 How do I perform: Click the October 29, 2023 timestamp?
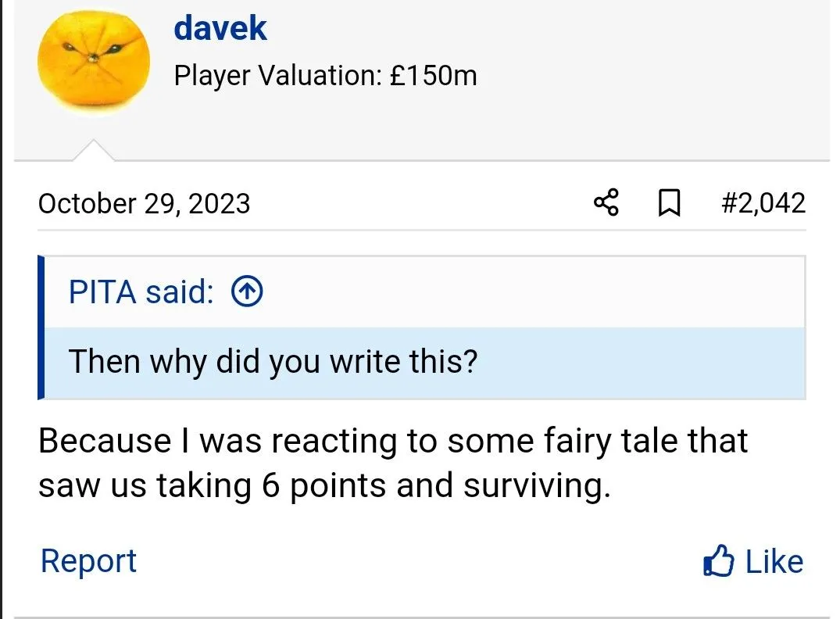coord(144,204)
